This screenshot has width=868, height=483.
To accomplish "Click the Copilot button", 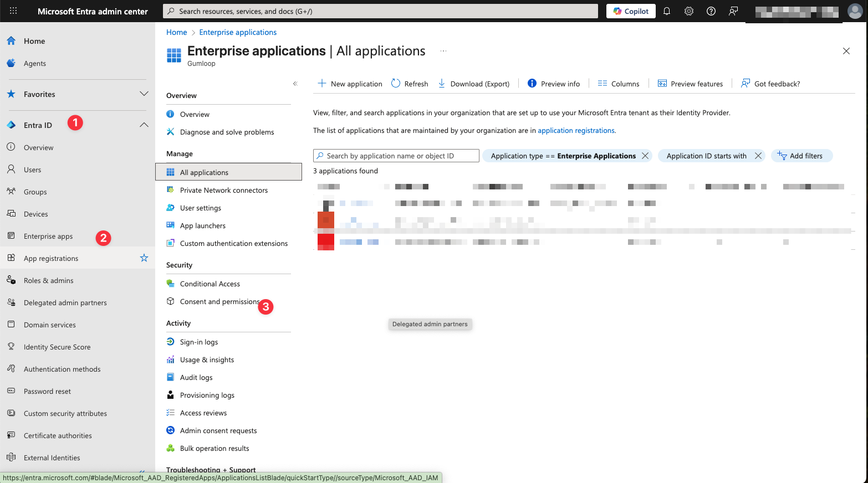I will [x=631, y=11].
